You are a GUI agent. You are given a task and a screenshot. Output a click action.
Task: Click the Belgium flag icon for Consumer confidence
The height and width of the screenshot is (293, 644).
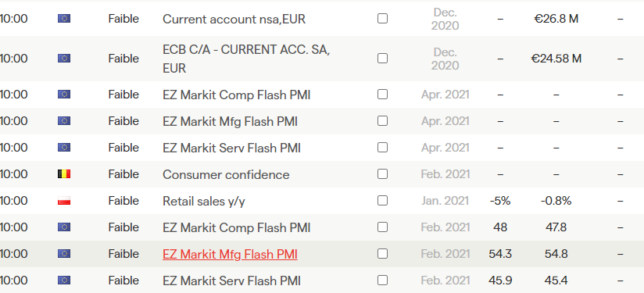point(64,174)
